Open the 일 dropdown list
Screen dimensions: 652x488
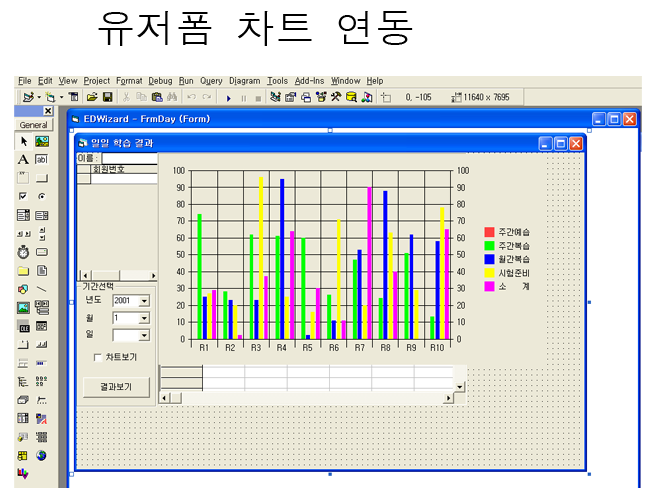pos(144,336)
